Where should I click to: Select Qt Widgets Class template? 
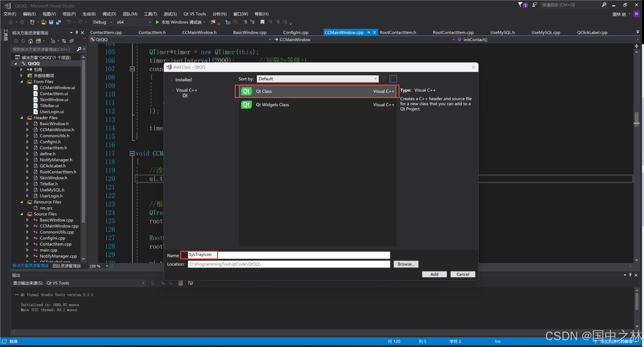pyautogui.click(x=317, y=105)
